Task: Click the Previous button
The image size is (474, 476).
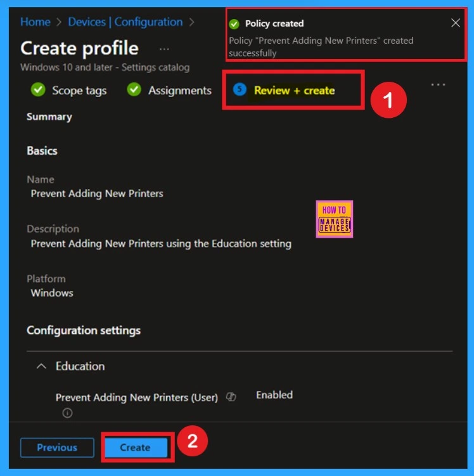Action: click(57, 447)
